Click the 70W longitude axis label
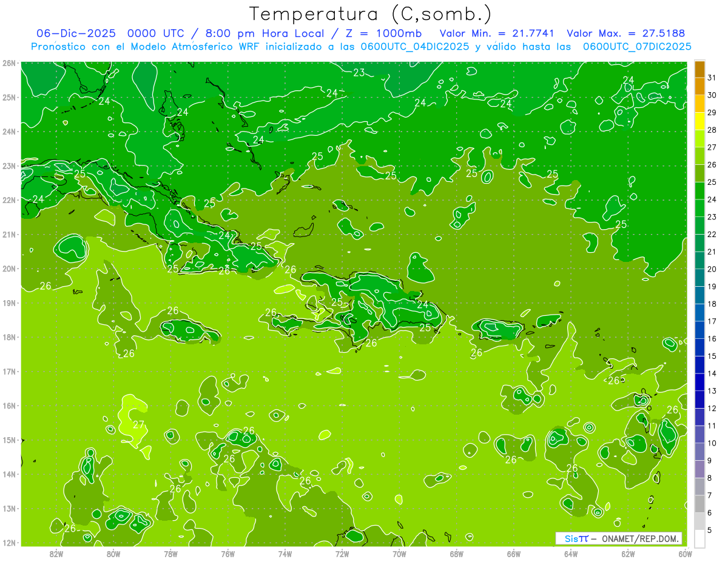 [x=399, y=554]
